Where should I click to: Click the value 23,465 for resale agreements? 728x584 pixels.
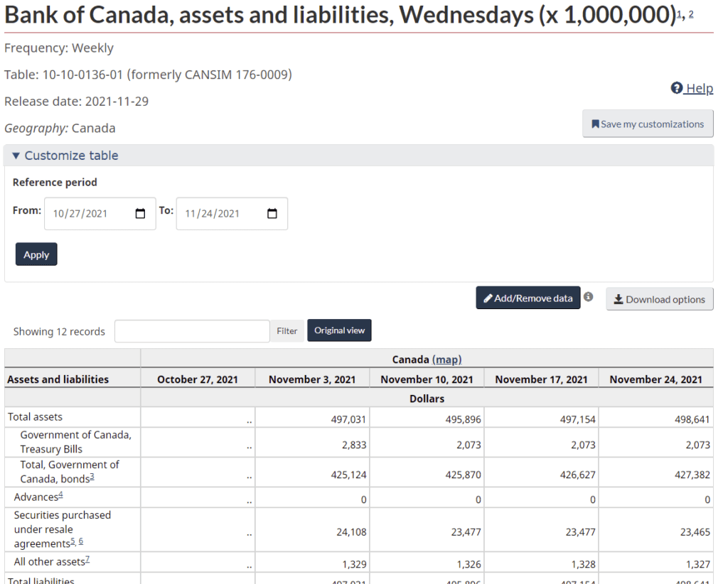coord(695,532)
